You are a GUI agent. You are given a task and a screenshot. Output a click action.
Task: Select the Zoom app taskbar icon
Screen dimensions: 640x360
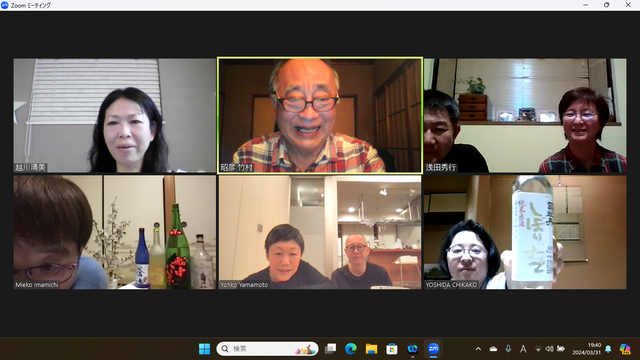pos(433,349)
